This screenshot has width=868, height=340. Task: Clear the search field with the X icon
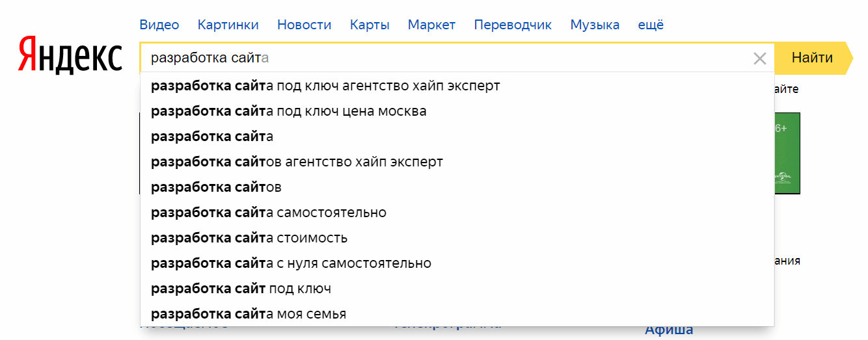click(x=759, y=59)
